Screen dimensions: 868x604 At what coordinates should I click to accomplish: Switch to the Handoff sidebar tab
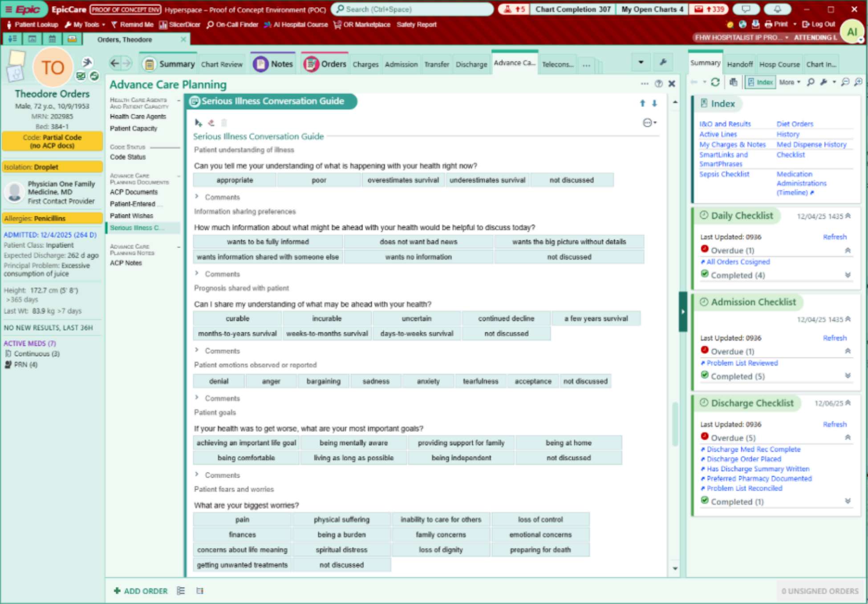[x=740, y=65]
